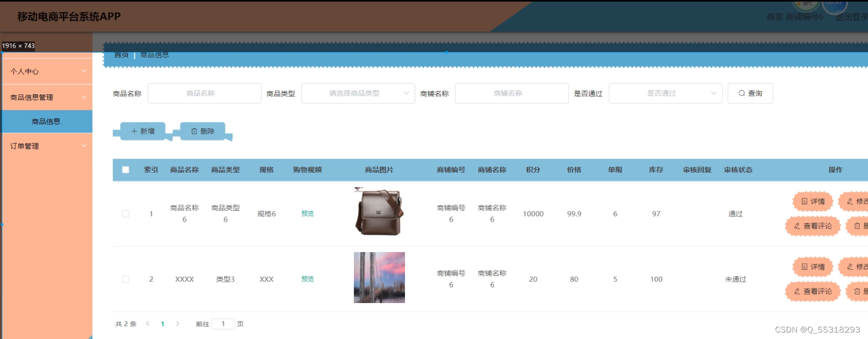Collapse the 商品信息管理 sidebar menu
The width and height of the screenshot is (868, 339).
coord(47,98)
